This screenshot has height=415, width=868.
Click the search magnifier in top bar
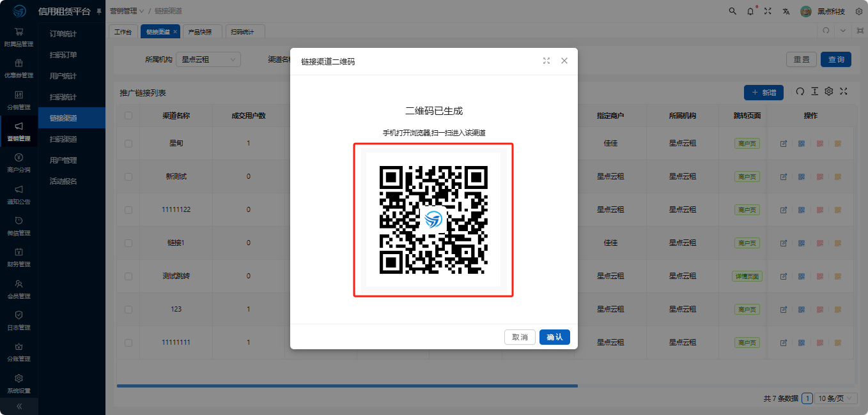click(x=732, y=11)
